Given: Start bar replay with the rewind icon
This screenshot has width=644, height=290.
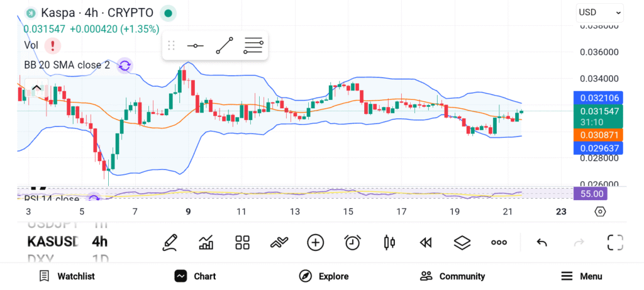Looking at the screenshot, I should pos(426,242).
